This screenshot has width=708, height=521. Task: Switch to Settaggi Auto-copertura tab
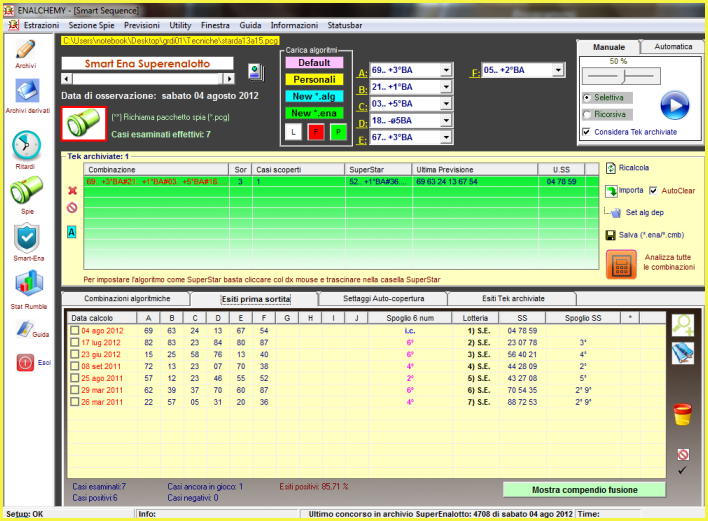383,298
